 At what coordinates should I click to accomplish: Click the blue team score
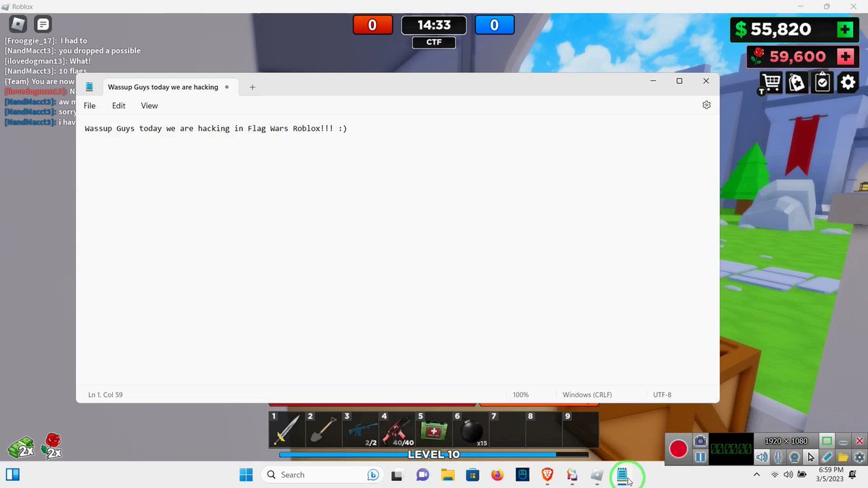494,25
